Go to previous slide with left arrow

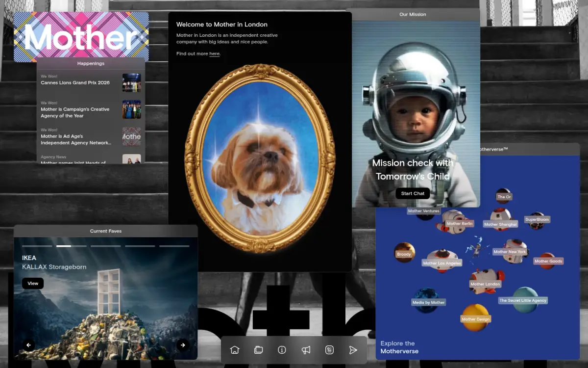click(x=28, y=345)
